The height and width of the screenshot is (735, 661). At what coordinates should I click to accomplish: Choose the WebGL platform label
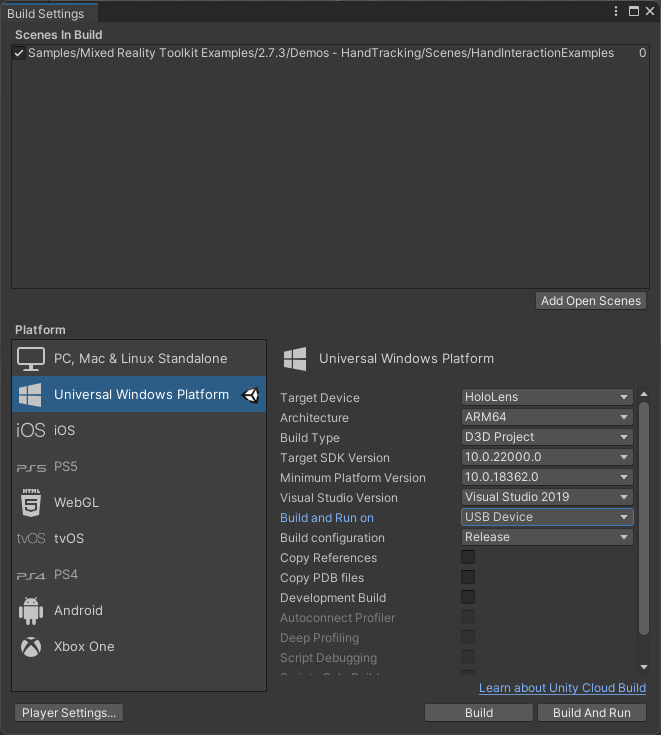pyautogui.click(x=76, y=502)
